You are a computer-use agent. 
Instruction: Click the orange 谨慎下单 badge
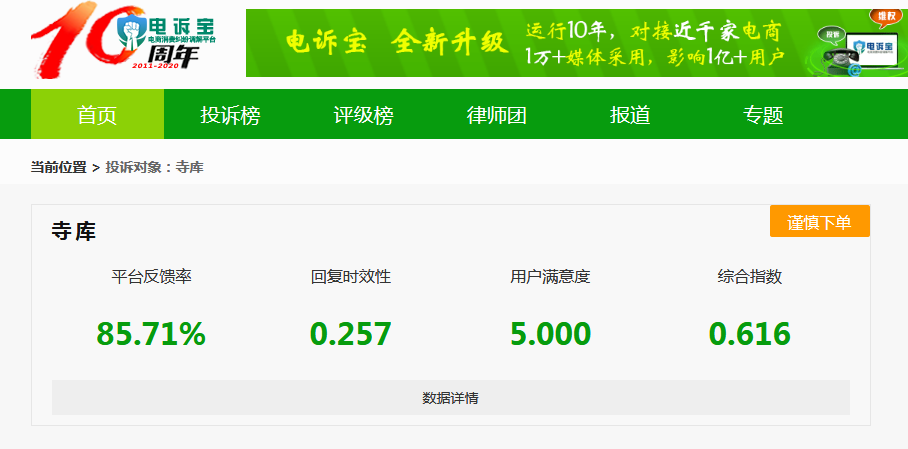[819, 221]
